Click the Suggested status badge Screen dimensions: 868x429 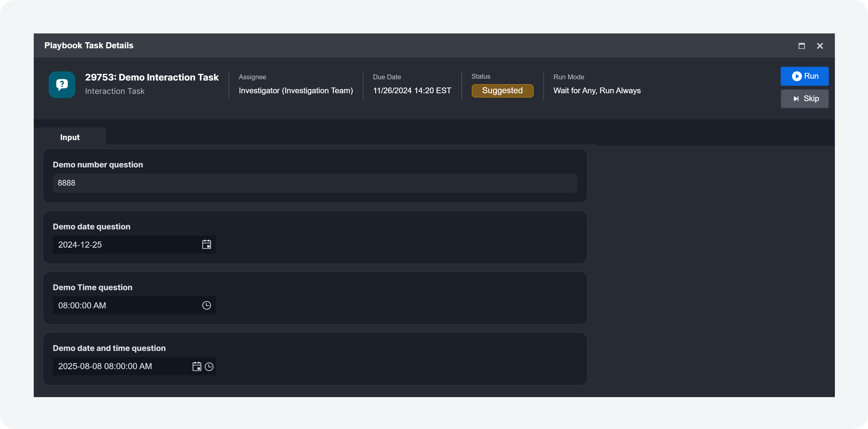point(502,91)
